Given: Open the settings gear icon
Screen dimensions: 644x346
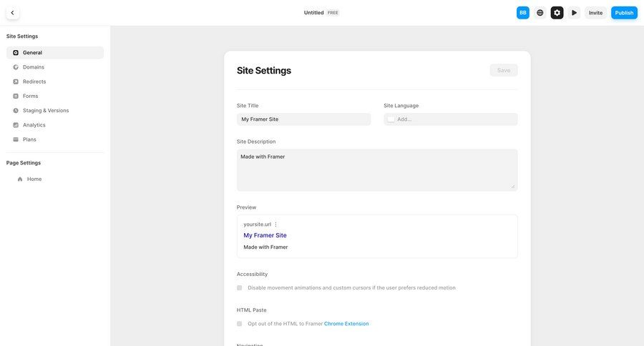Looking at the screenshot, I should click(557, 13).
